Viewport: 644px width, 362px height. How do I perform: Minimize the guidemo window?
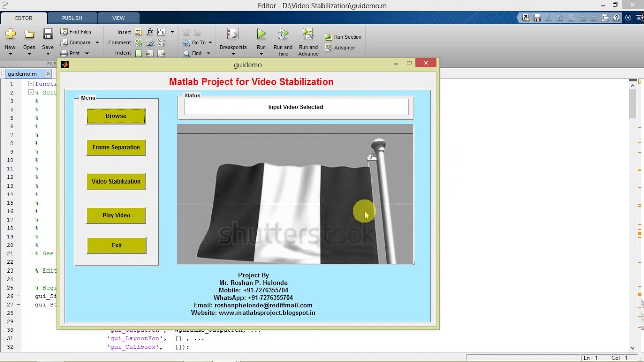pyautogui.click(x=396, y=63)
